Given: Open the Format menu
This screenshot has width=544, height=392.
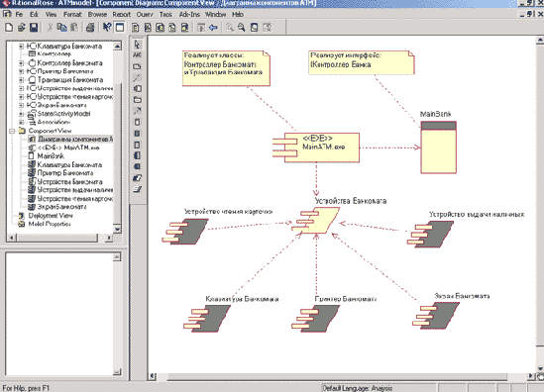Looking at the screenshot, I should pos(72,14).
